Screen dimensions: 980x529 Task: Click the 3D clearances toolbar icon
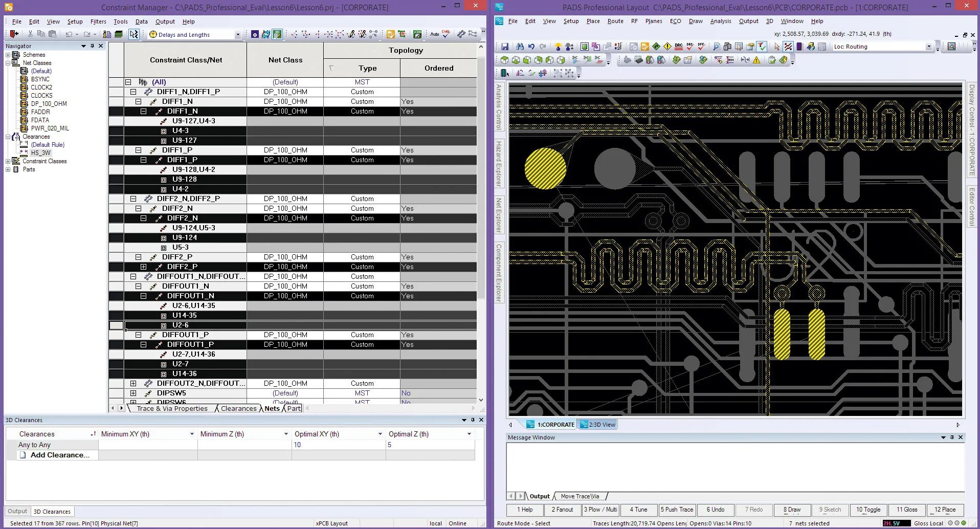(x=277, y=34)
